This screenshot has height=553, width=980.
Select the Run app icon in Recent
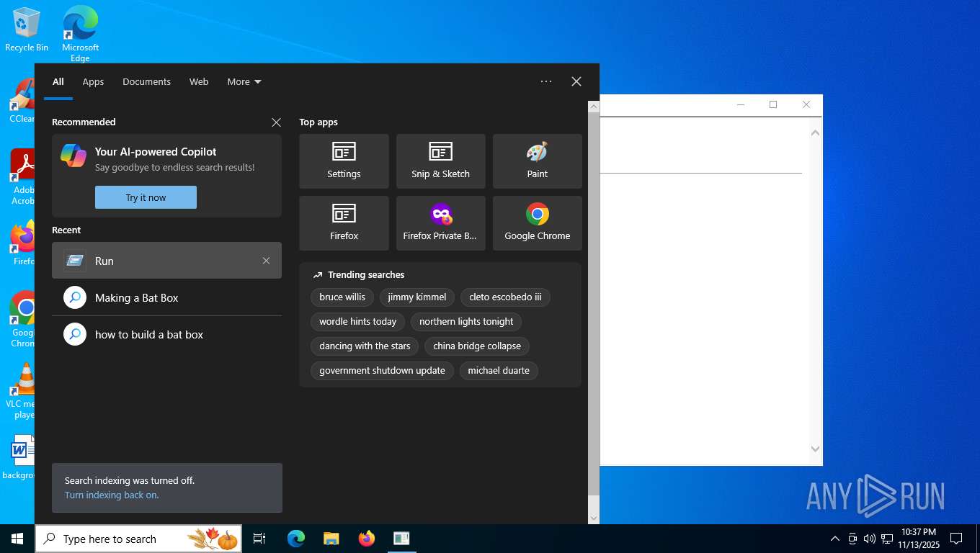tap(75, 261)
